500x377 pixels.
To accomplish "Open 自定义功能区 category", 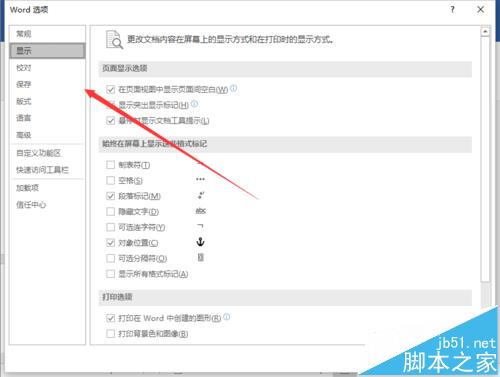I will click(47, 153).
